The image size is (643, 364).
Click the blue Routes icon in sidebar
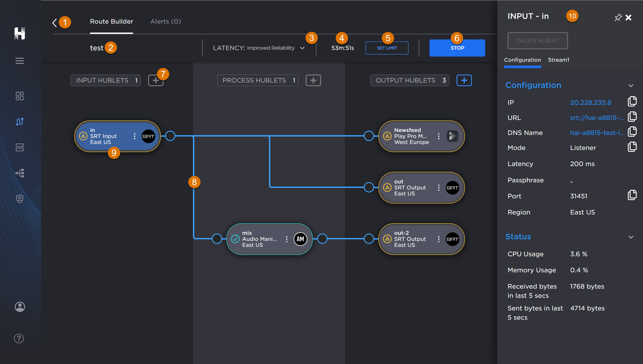[20, 122]
